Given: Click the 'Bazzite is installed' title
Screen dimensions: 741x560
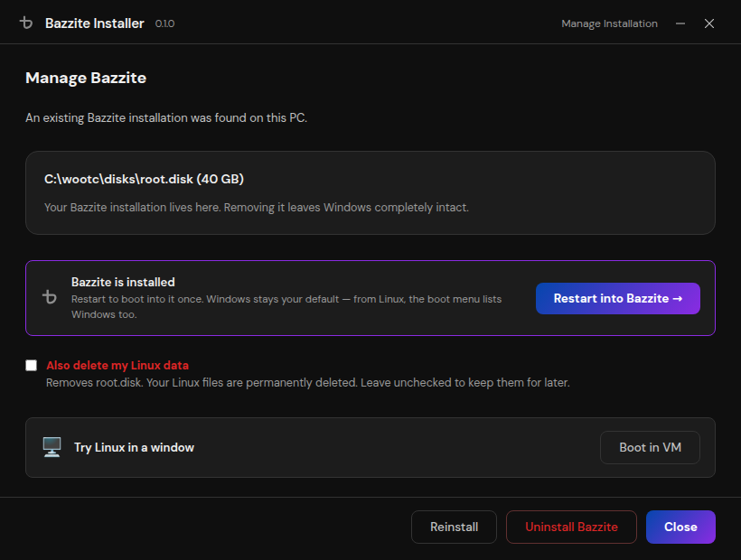Looking at the screenshot, I should (123, 282).
